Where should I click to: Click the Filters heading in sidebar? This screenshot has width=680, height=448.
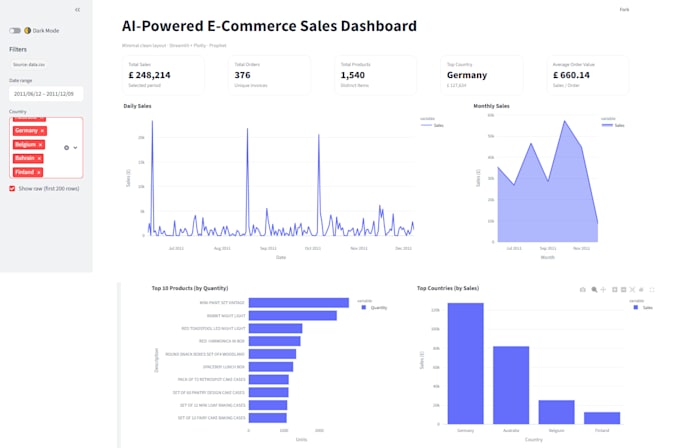(x=18, y=49)
